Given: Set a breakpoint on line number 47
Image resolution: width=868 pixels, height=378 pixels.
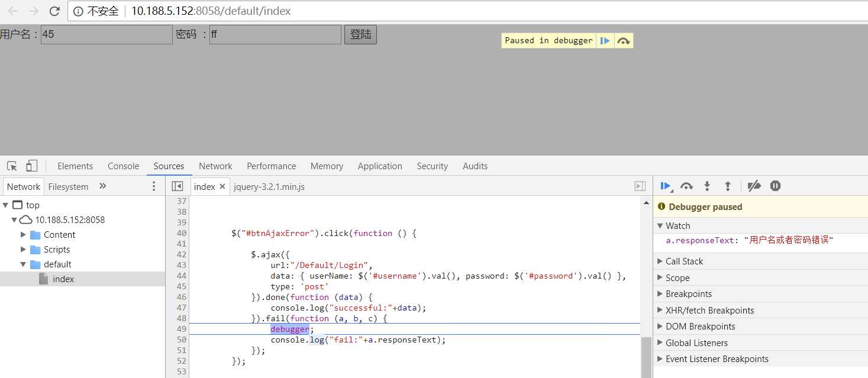Looking at the screenshot, I should pos(181,308).
